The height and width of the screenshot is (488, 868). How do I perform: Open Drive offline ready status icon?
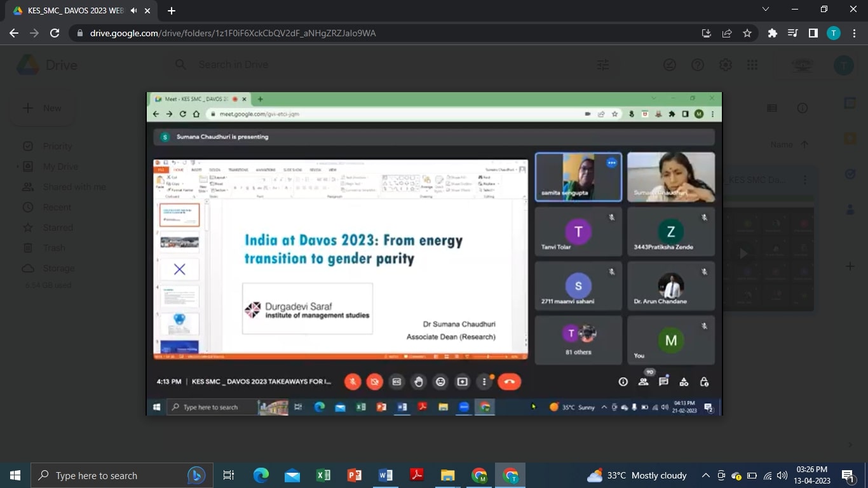(x=670, y=65)
